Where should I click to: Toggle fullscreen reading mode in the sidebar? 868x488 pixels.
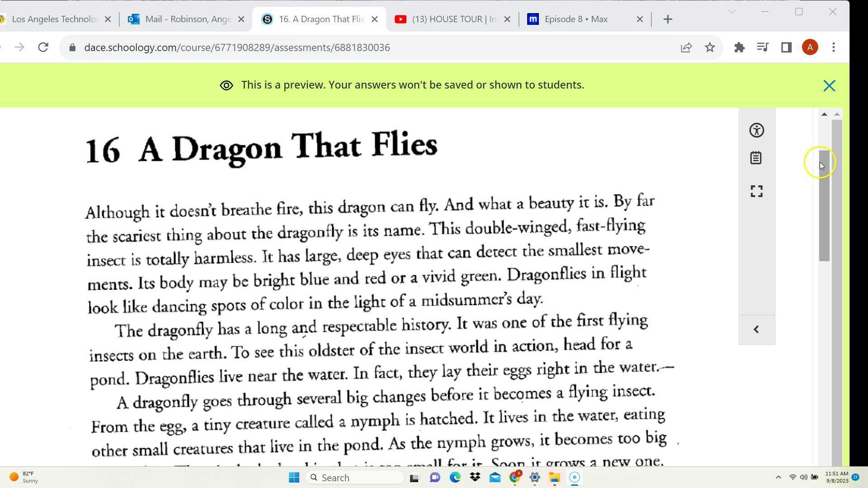756,191
